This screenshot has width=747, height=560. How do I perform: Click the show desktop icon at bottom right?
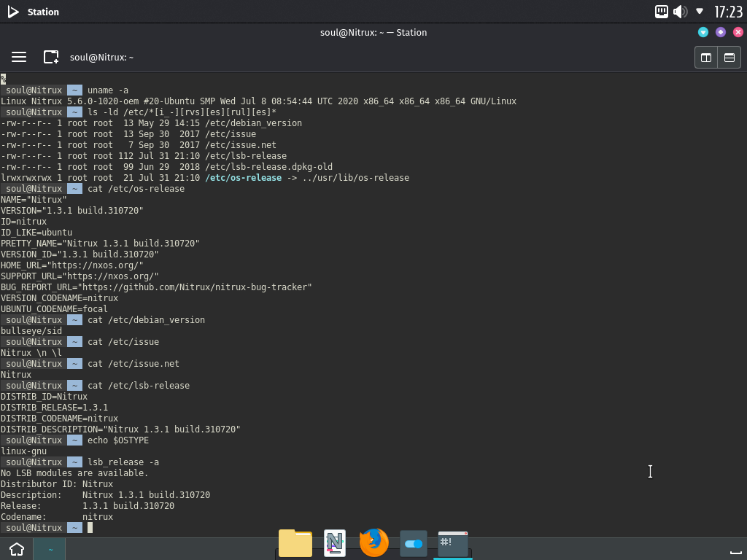pos(735,553)
